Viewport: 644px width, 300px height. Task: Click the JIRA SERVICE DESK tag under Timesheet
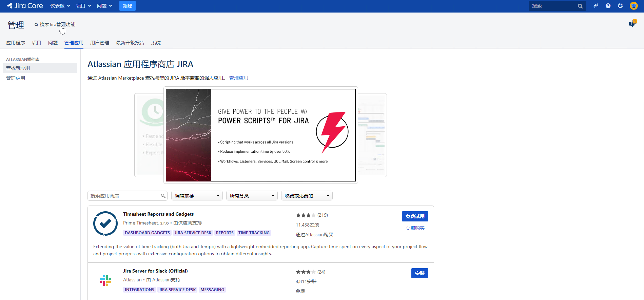pos(193,233)
